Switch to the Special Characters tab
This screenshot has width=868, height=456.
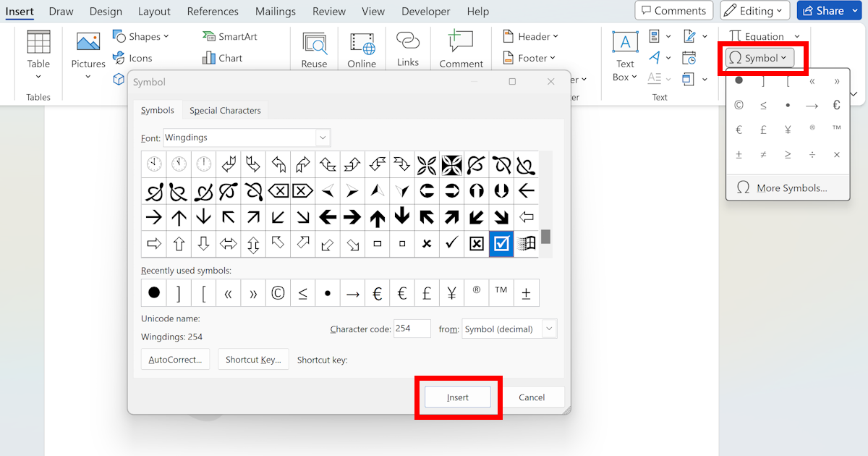(225, 109)
